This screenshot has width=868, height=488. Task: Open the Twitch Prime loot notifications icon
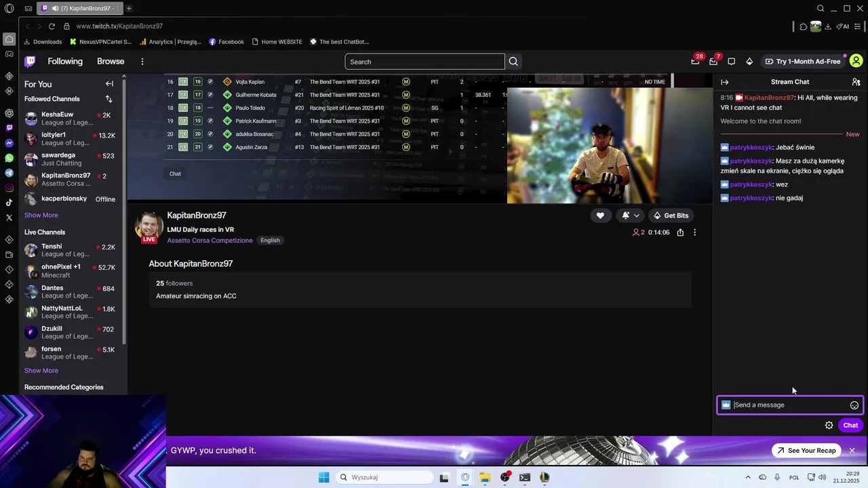point(695,62)
